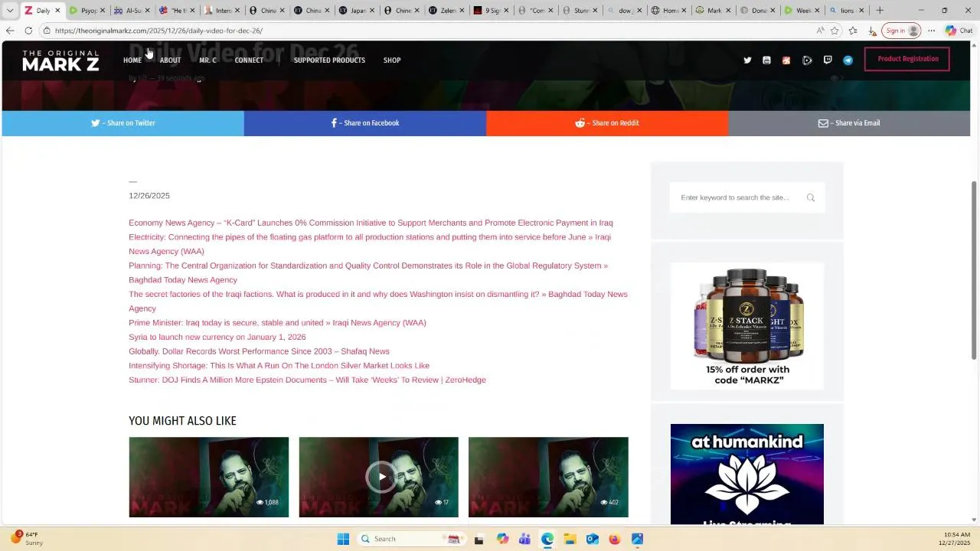Image resolution: width=980 pixels, height=551 pixels.
Task: Open the tab list dropdown chevron
Action: 9,11
